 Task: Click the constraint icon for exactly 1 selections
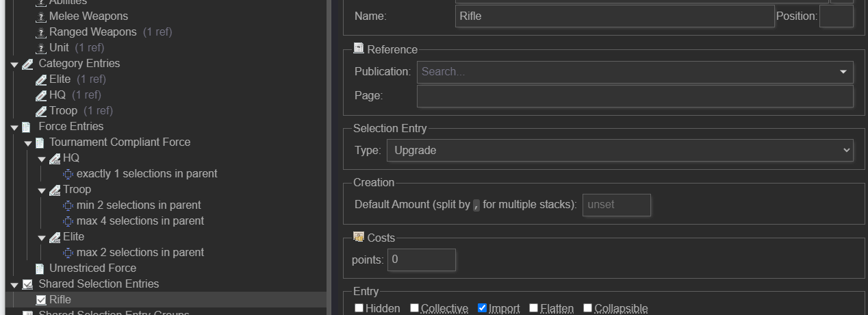pyautogui.click(x=68, y=174)
